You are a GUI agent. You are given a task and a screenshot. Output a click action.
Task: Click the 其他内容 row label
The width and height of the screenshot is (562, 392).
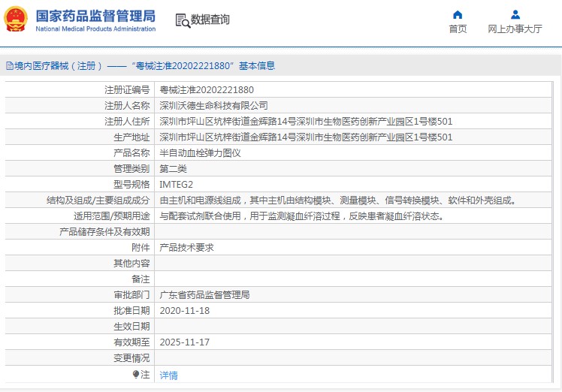click(131, 264)
